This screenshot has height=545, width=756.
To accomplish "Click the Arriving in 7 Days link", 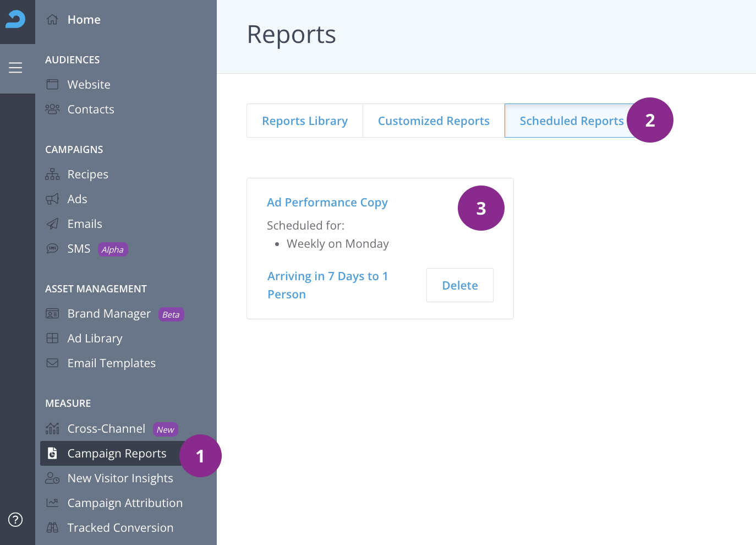I will 328,285.
